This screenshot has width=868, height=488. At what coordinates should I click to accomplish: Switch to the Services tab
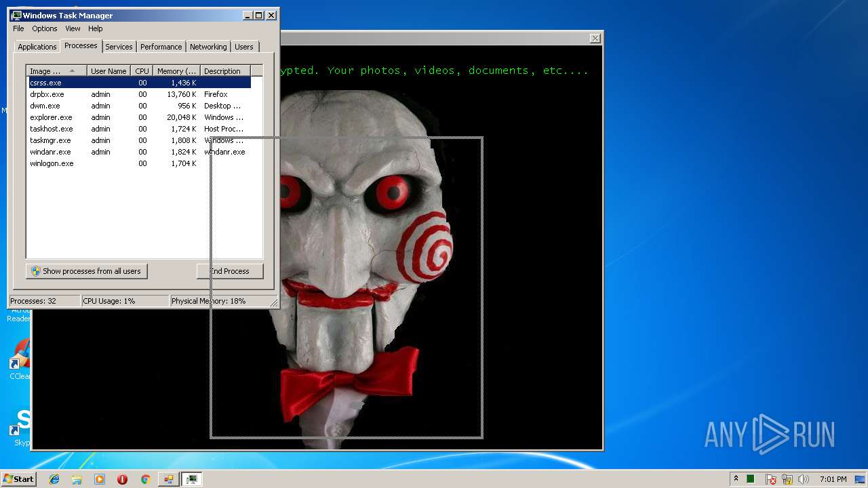[119, 47]
